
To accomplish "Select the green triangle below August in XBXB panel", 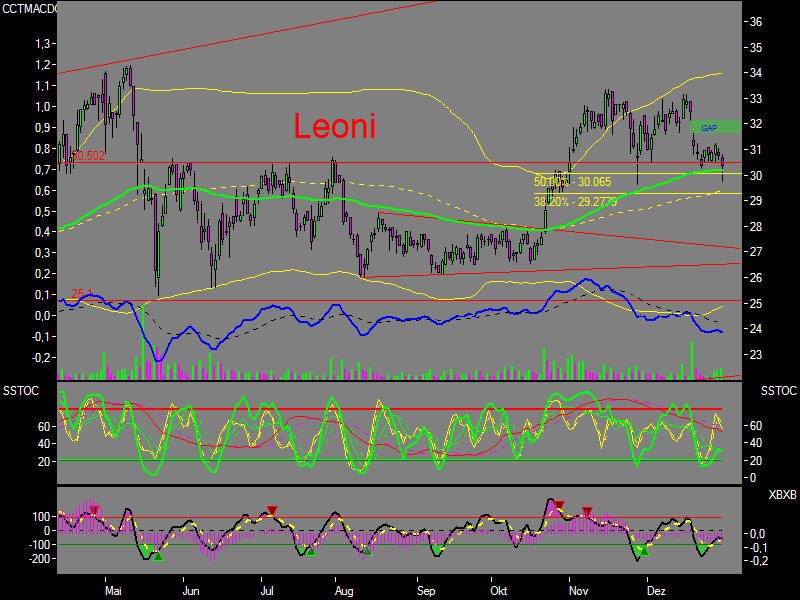I will pos(311,553).
